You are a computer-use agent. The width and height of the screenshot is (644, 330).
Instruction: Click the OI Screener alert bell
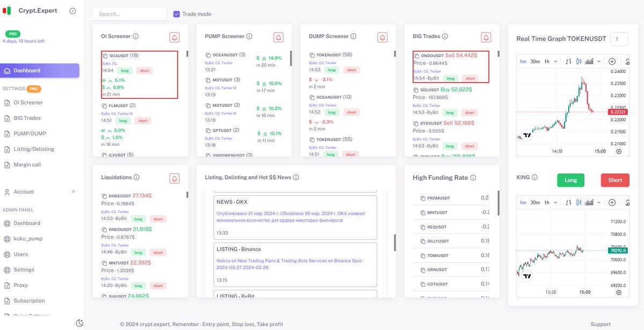pos(174,37)
